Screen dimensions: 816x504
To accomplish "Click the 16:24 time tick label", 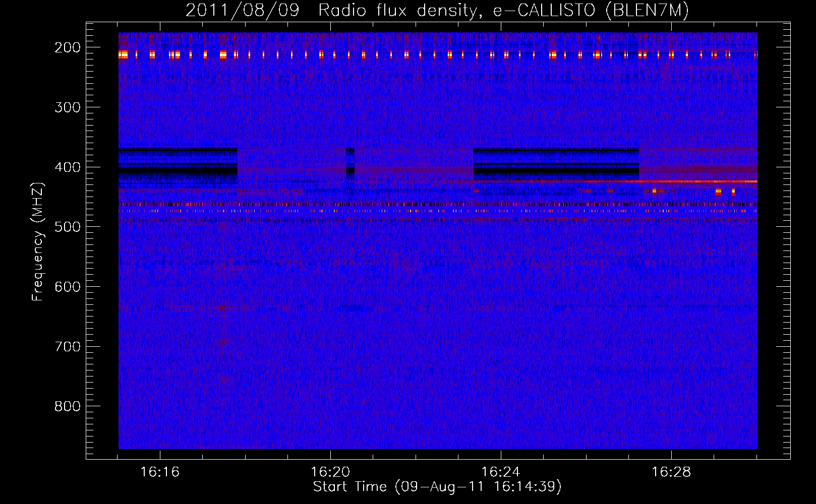I will click(501, 472).
